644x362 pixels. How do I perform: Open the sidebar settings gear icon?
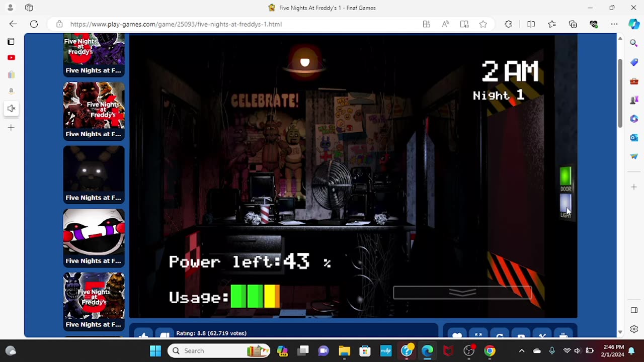pyautogui.click(x=634, y=329)
